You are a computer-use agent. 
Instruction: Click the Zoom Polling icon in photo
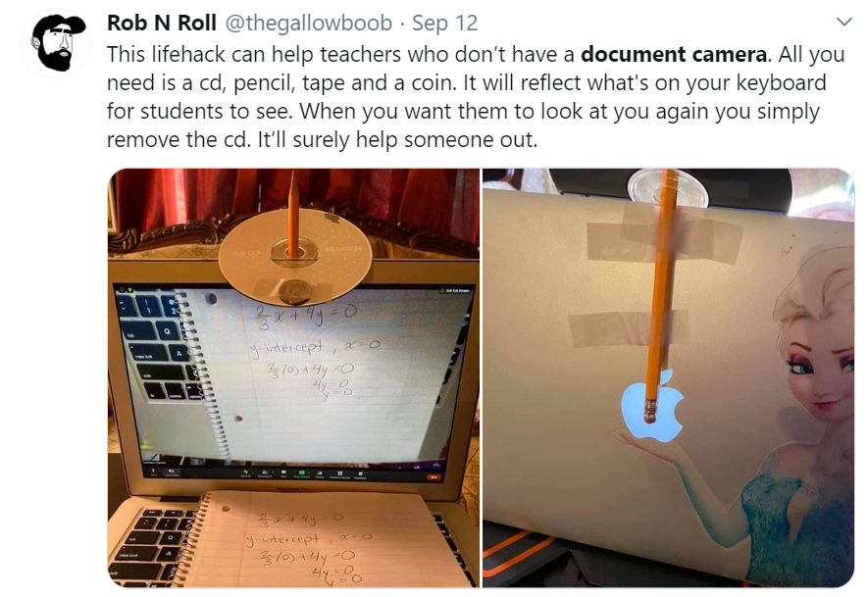coord(320,473)
